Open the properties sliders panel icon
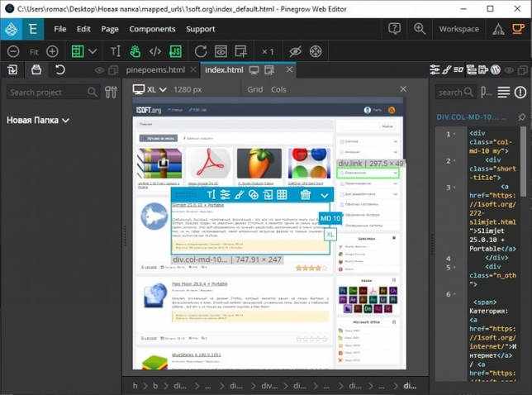Viewport: 532px width, 395px height. coord(435,69)
